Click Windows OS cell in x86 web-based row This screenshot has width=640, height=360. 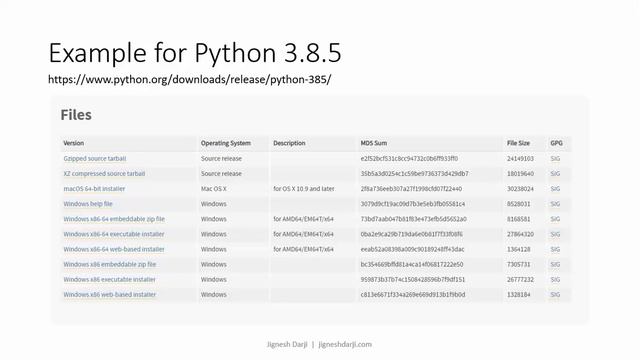tap(213, 294)
